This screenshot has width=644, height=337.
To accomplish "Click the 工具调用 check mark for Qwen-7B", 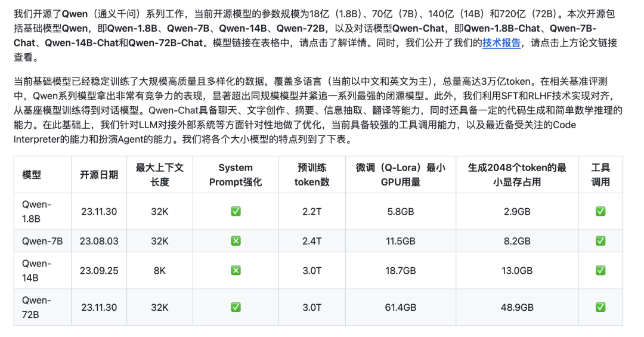I will 600,241.
